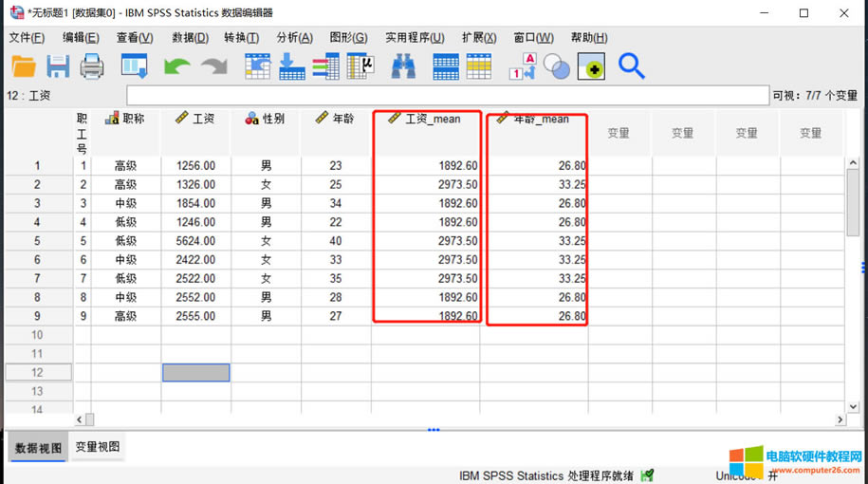Open the 转换(T) menu
868x484 pixels.
click(x=241, y=38)
